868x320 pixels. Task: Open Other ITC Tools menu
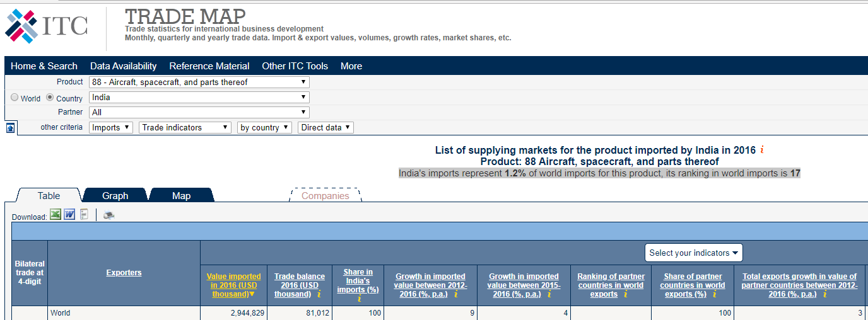coord(295,66)
